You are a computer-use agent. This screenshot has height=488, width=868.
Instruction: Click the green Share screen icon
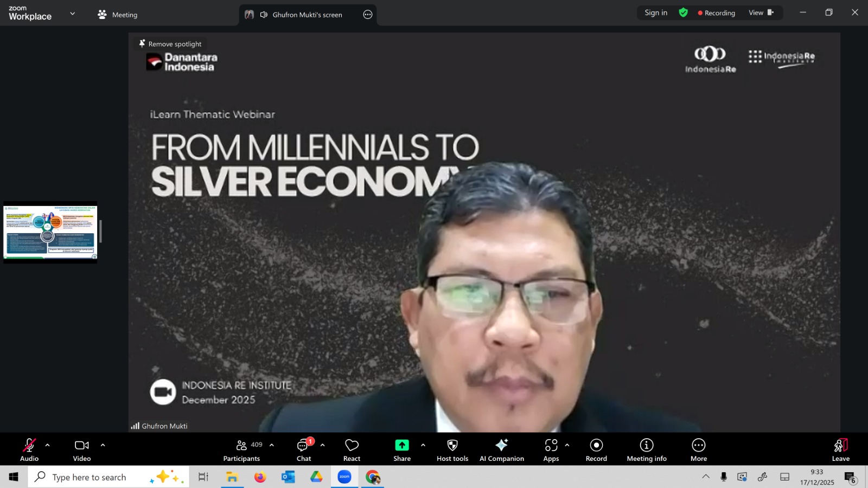pyautogui.click(x=401, y=445)
